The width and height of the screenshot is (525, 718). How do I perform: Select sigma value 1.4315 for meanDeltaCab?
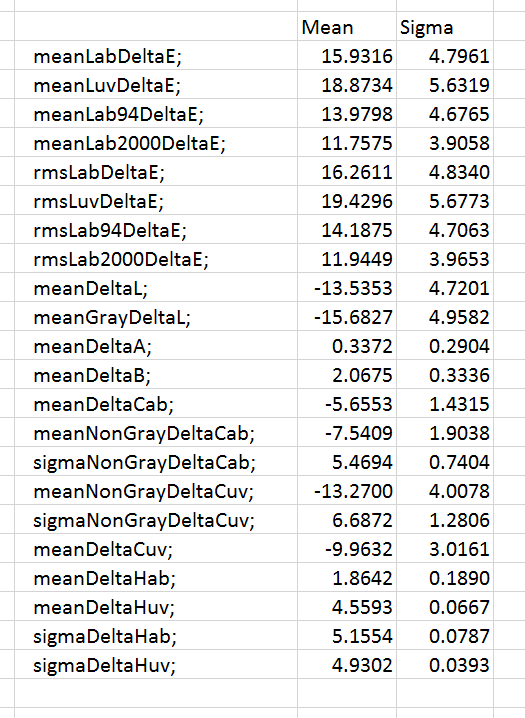(444, 404)
